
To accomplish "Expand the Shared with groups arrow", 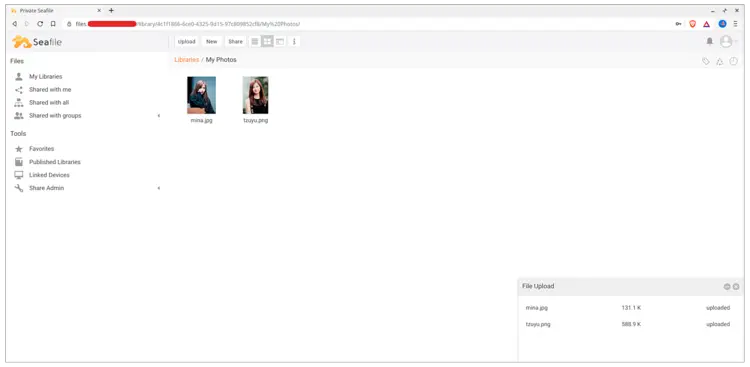I will (159, 116).
